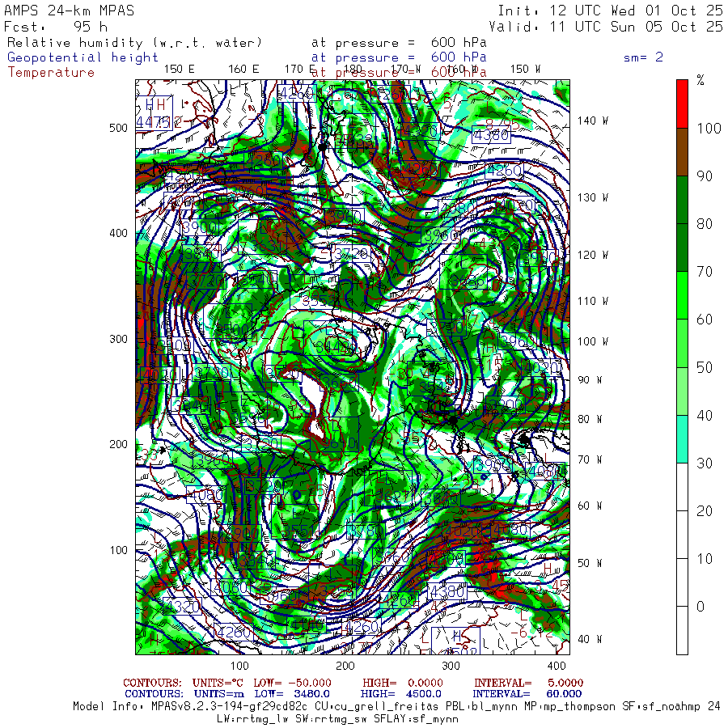Click the "AMPS 24-km MPAS" title

point(70,11)
